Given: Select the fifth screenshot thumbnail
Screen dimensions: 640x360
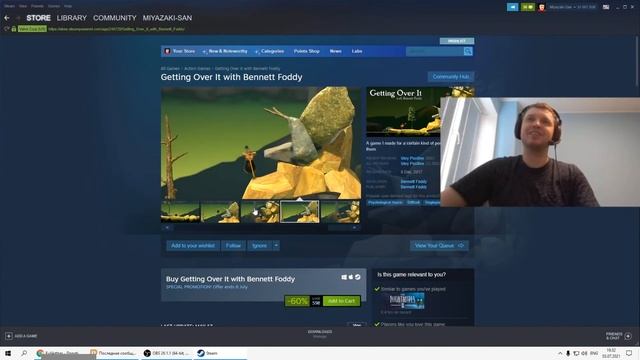Looking at the screenshot, I should click(340, 211).
